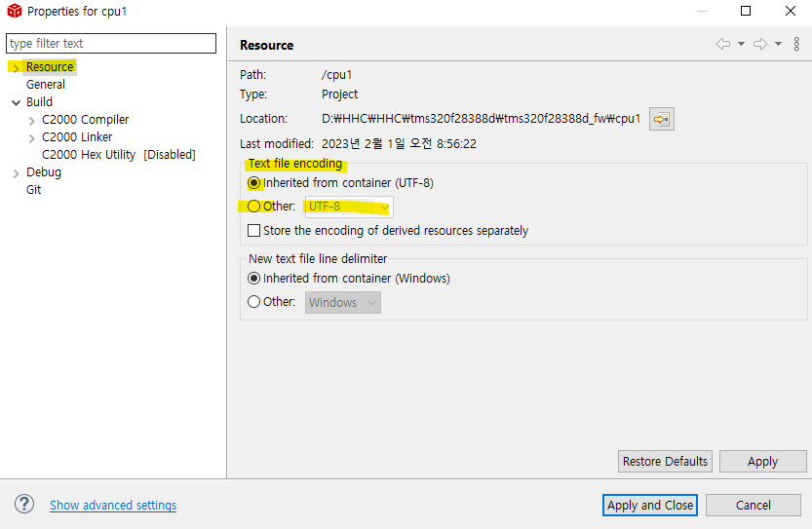The image size is (812, 529).
Task: Select the Build category
Action: (39, 102)
